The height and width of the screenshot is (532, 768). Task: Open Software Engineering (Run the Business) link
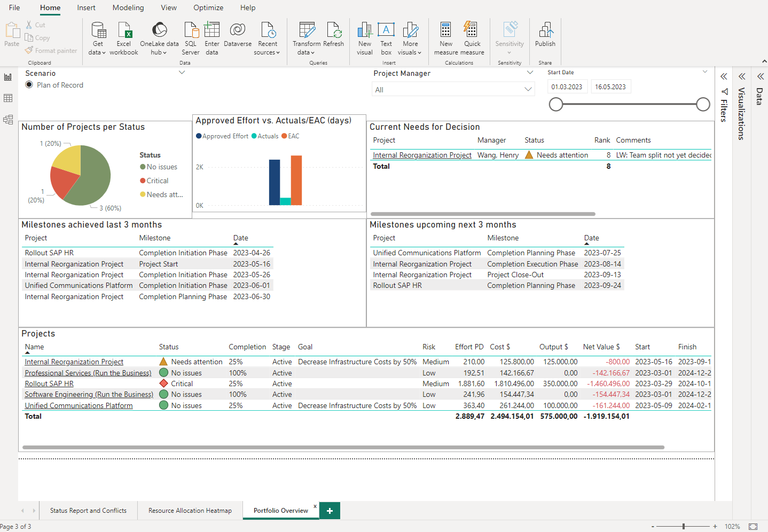[x=89, y=395]
